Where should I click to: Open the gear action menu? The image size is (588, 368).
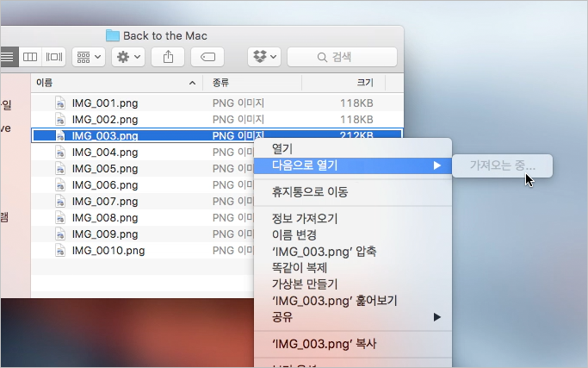click(x=128, y=57)
